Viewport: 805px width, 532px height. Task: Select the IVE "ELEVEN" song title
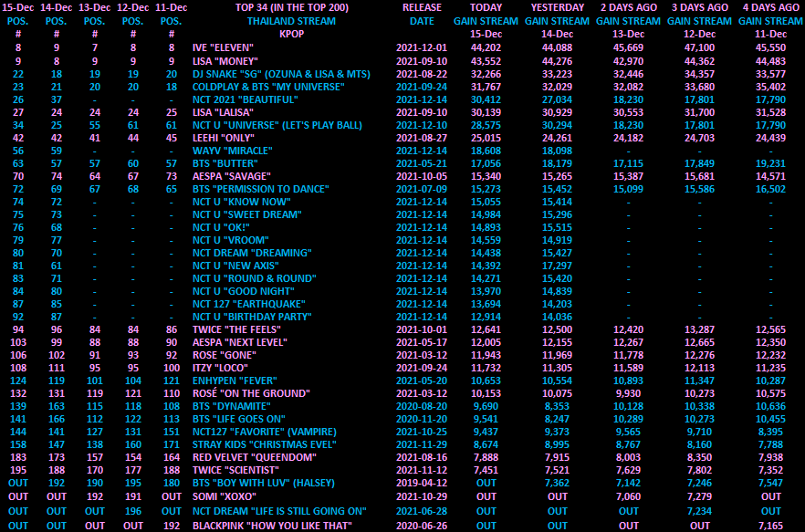(x=223, y=47)
